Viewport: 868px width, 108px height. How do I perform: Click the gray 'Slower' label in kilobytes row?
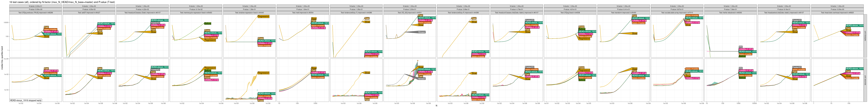422,32
